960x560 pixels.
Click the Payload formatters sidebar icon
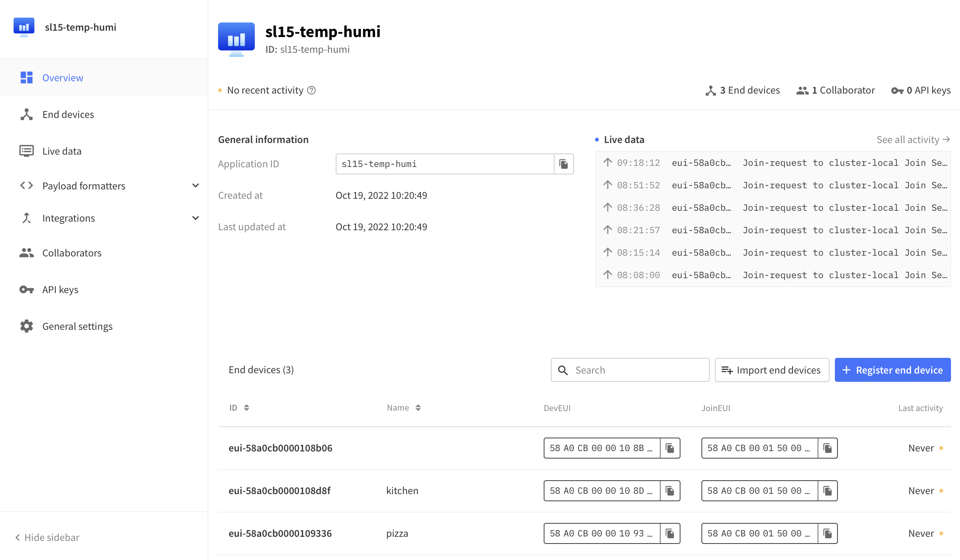tap(27, 185)
